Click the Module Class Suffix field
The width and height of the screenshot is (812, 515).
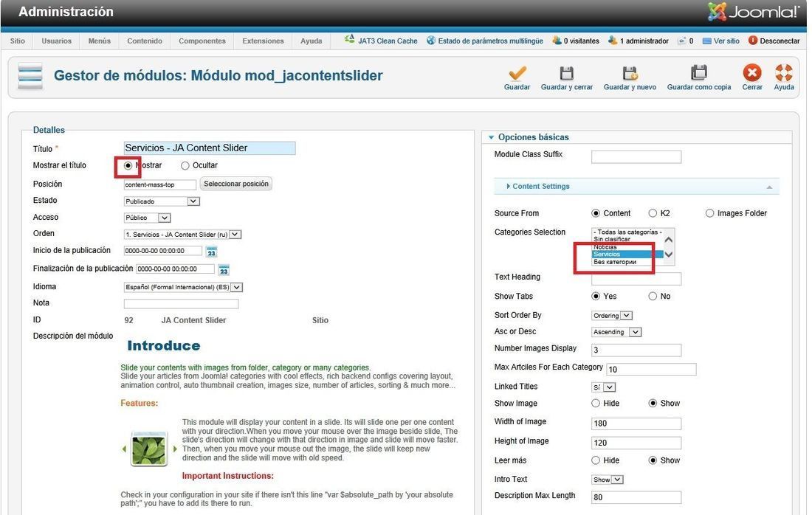point(636,157)
